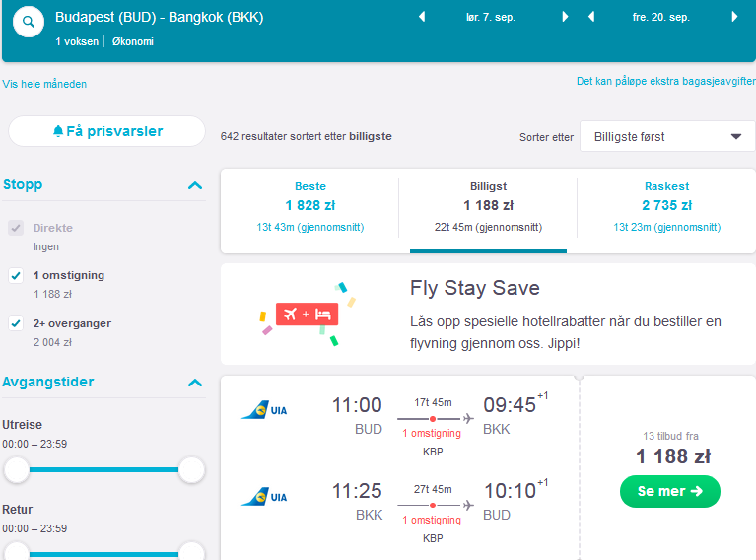The width and height of the screenshot is (756, 560).
Task: Click UIA airline logo on outbound flight
Action: 264,410
